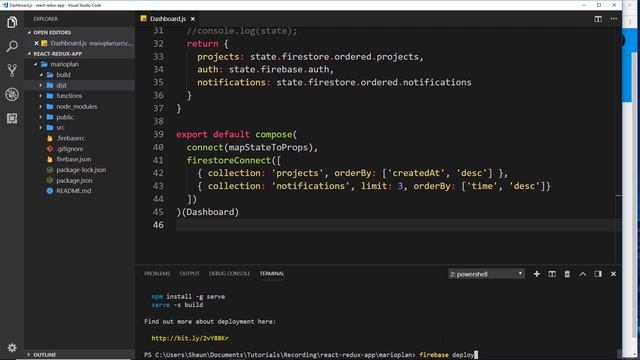Create a new terminal with plus icon
The image size is (640, 360).
[x=537, y=274]
